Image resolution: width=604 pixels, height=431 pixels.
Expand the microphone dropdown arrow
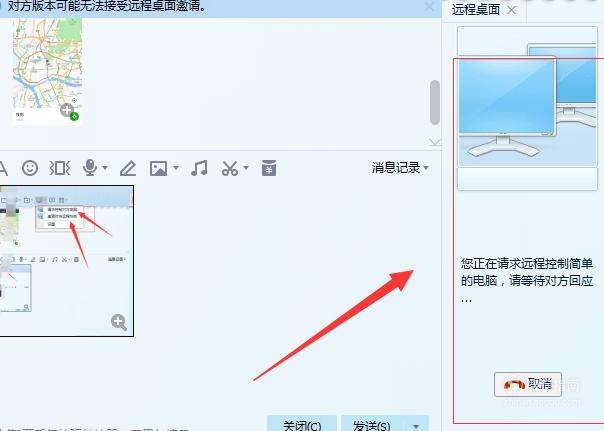pyautogui.click(x=105, y=168)
